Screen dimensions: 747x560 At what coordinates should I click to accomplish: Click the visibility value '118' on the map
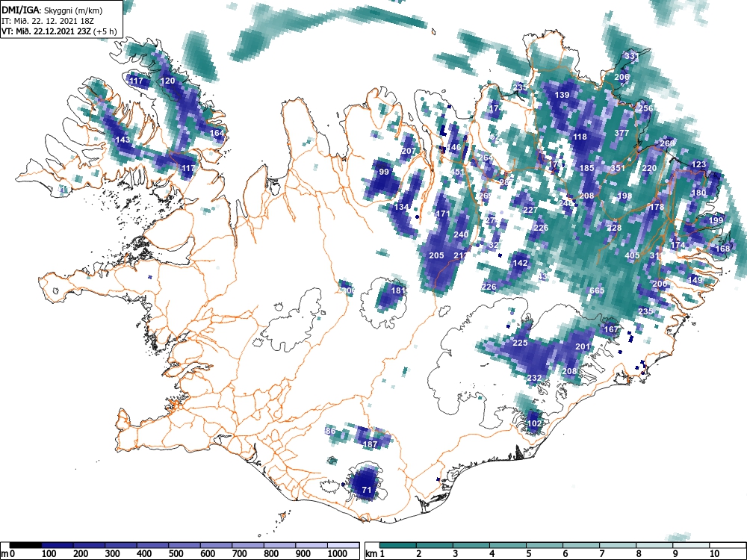click(580, 137)
